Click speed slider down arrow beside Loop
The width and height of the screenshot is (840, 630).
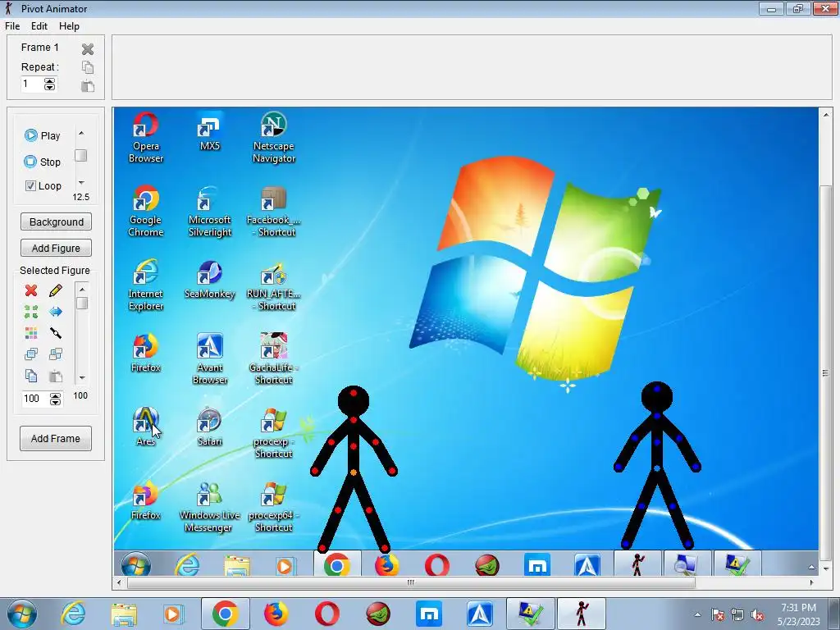click(x=81, y=183)
